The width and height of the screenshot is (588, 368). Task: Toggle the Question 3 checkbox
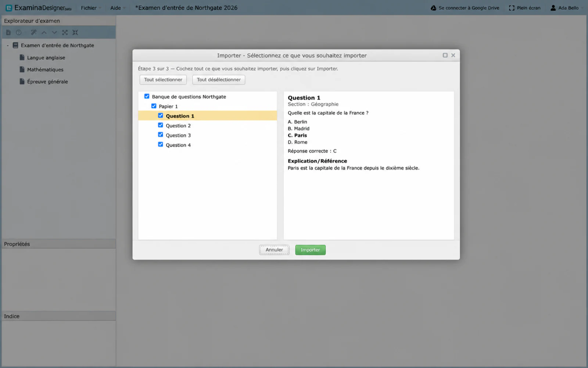tap(161, 135)
